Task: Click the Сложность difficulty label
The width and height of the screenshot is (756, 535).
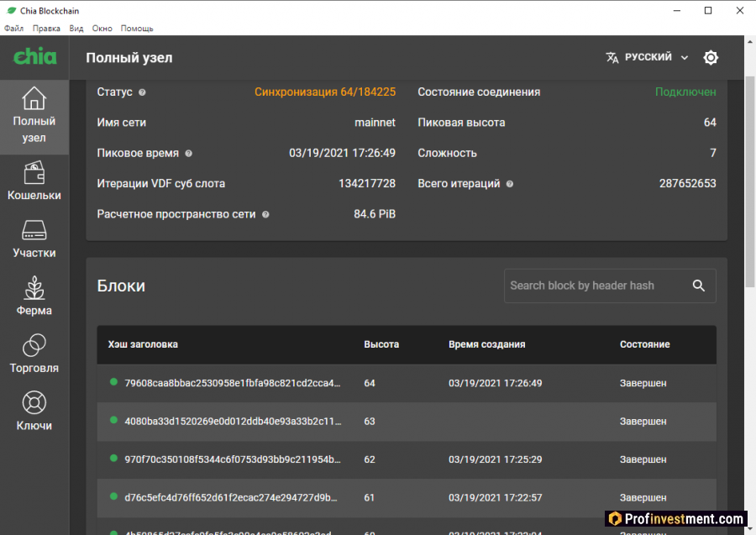Action: pyautogui.click(x=447, y=153)
